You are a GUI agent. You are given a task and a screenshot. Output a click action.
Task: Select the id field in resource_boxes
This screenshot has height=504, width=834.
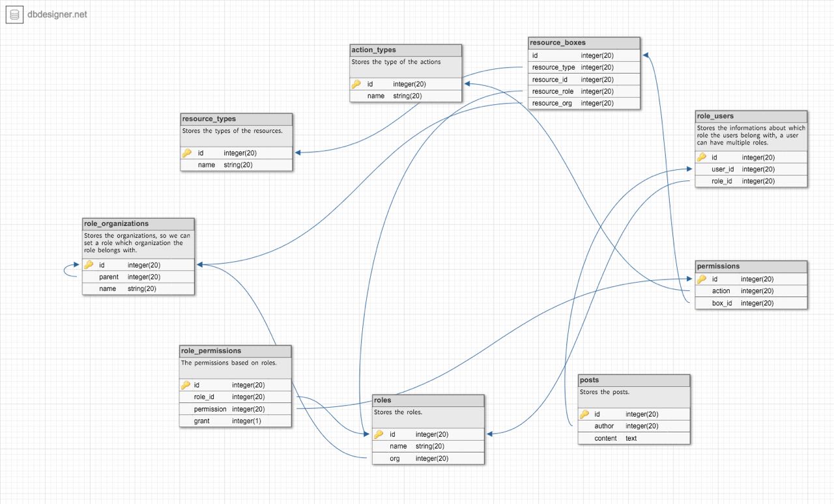584,55
